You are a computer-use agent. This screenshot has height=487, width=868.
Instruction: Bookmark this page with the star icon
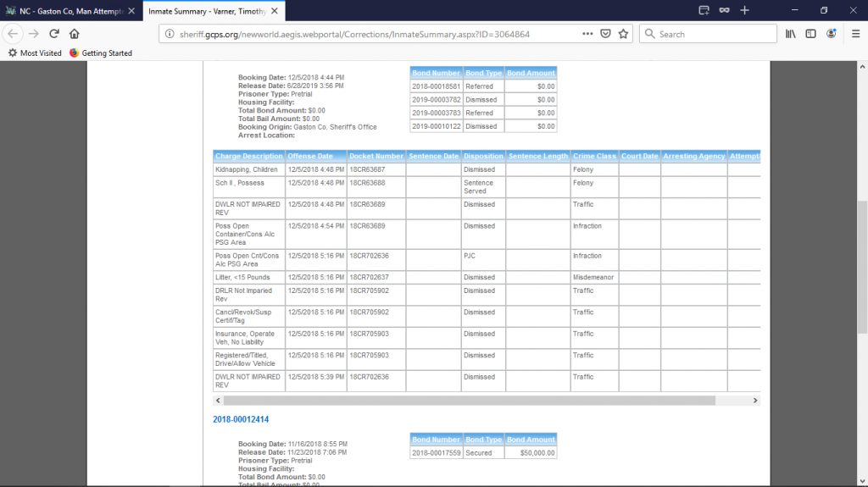coord(624,34)
